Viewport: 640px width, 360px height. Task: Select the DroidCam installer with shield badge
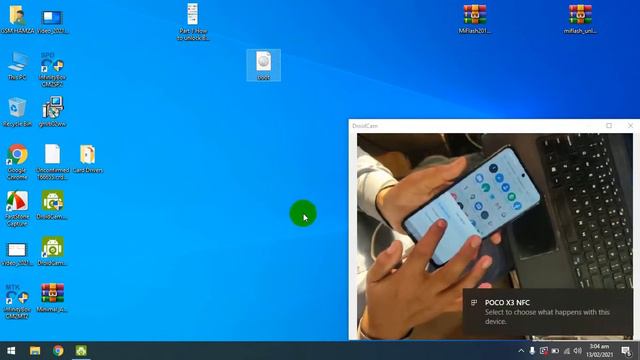(52, 205)
